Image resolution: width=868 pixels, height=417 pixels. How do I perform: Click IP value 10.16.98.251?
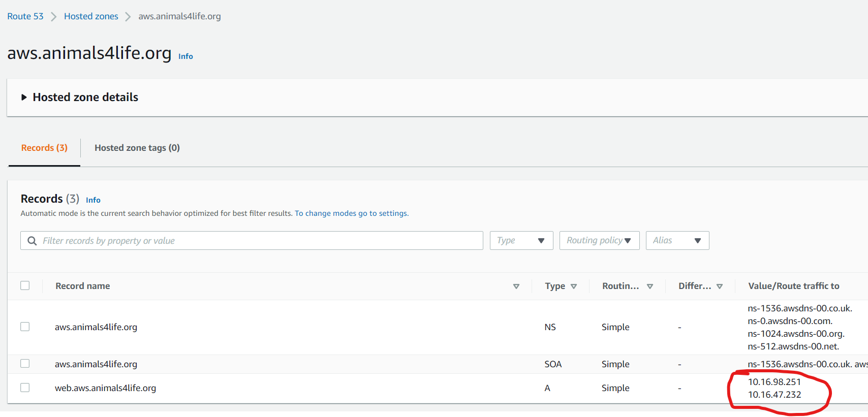(x=774, y=382)
